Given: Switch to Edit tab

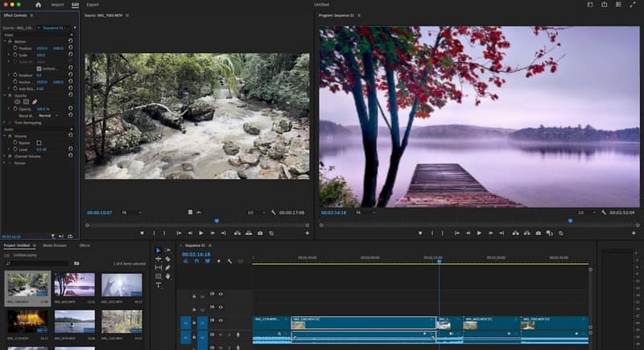Looking at the screenshot, I should tap(75, 5).
